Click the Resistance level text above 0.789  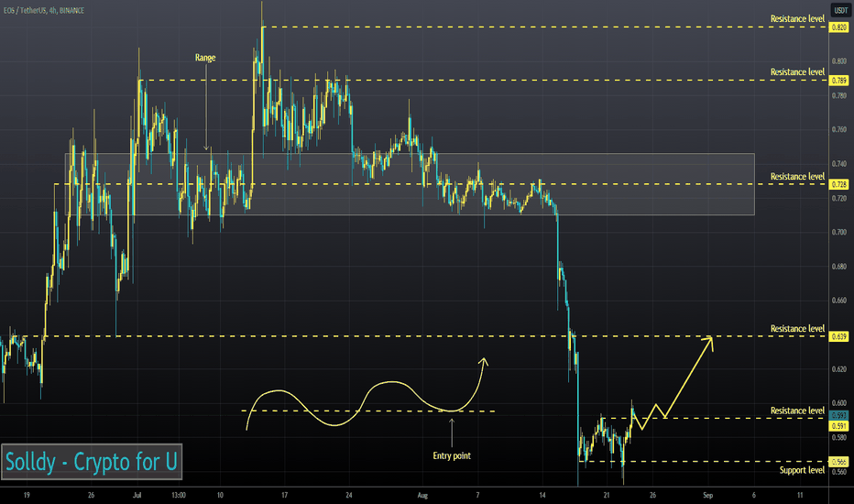click(x=797, y=71)
